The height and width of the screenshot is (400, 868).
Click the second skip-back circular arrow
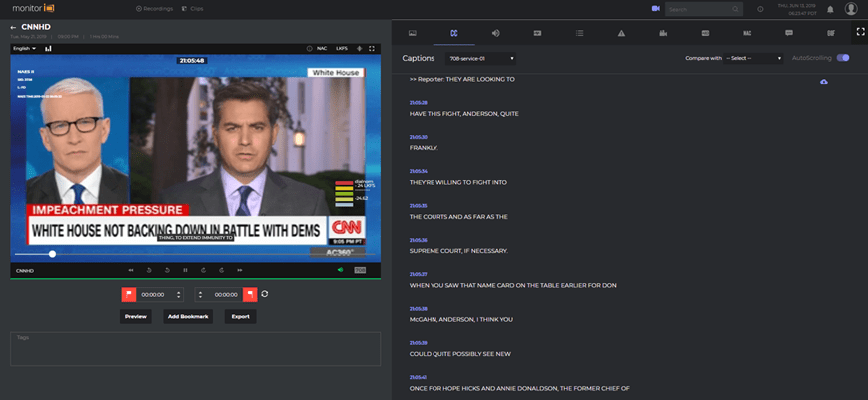pos(167,270)
